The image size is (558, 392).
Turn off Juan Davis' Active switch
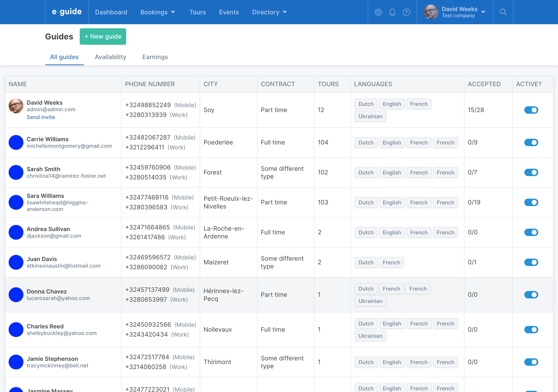coord(531,262)
